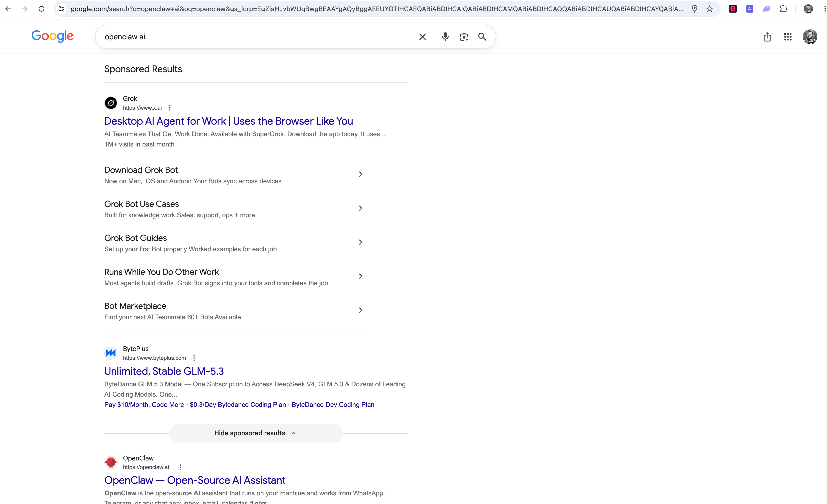Open the Chrome profile avatar in toolbar

(809, 9)
